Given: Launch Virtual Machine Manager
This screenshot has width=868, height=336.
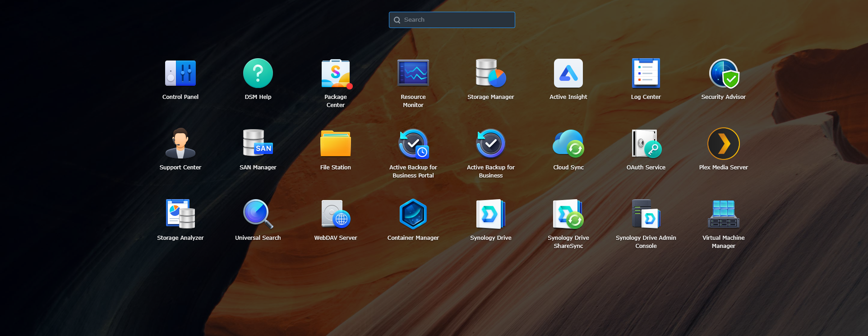Looking at the screenshot, I should (724, 214).
